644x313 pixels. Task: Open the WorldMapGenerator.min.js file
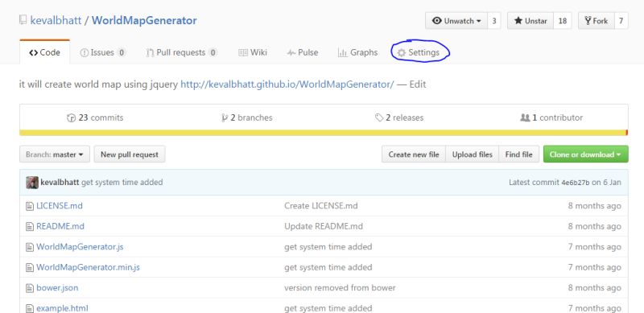[x=89, y=267]
